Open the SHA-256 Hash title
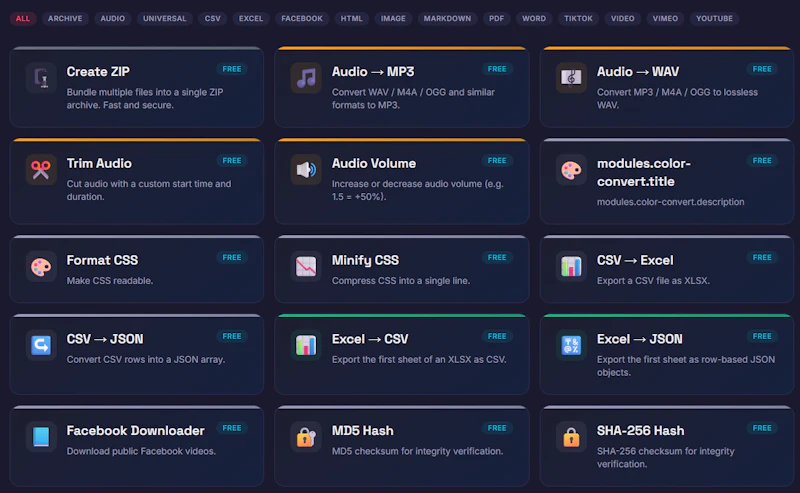Image resolution: width=800 pixels, height=493 pixels. click(x=640, y=431)
